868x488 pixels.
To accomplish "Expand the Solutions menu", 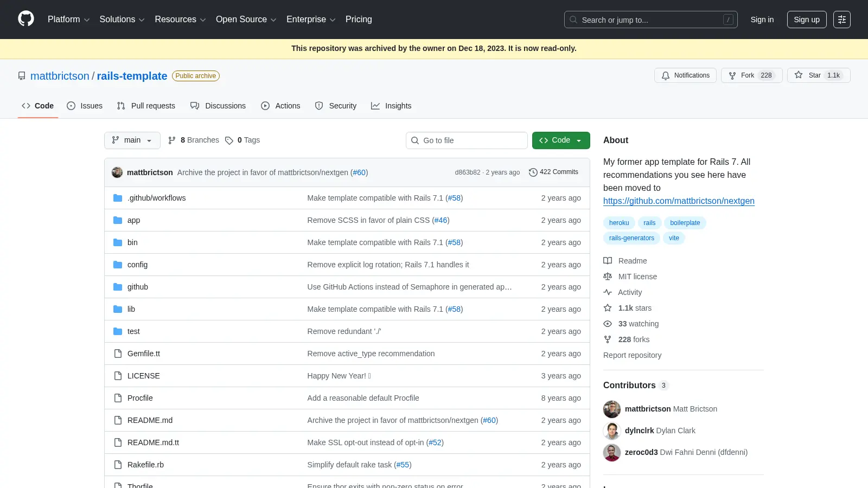I will click(x=122, y=20).
